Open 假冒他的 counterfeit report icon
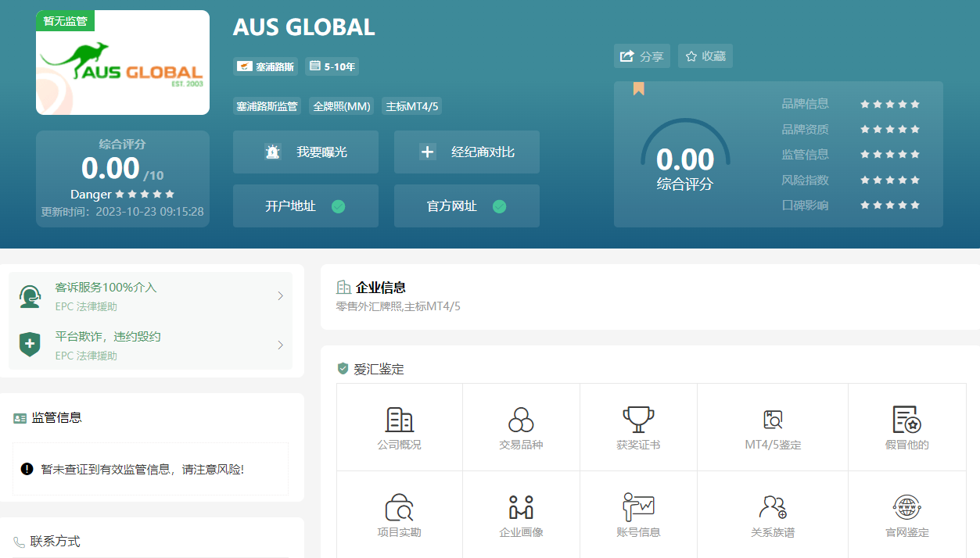This screenshot has height=558, width=980. coord(906,420)
